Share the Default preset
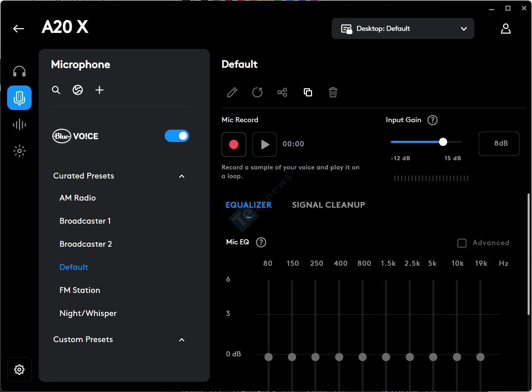Screen dimensions: 532x392 coord(282,92)
